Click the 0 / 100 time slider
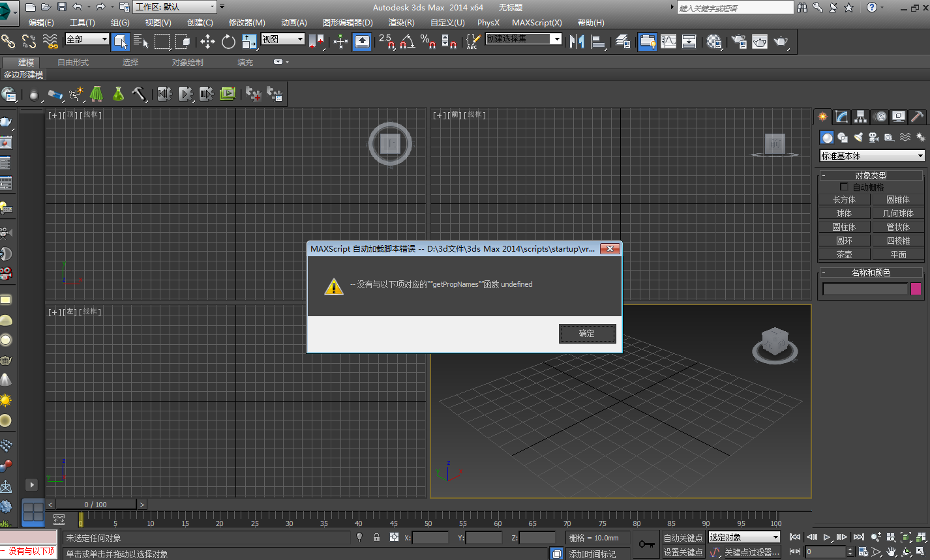This screenshot has height=560, width=930. [96, 505]
